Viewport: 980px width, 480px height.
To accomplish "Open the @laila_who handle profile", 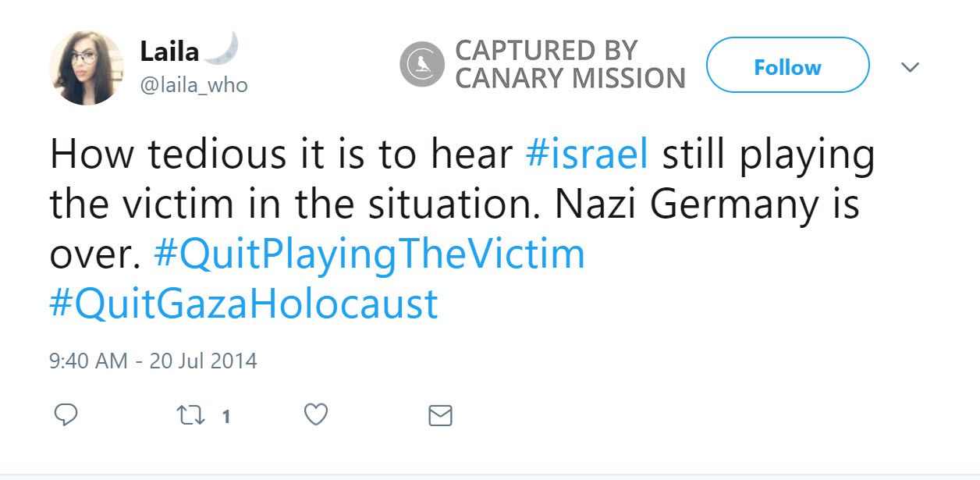I will (194, 85).
